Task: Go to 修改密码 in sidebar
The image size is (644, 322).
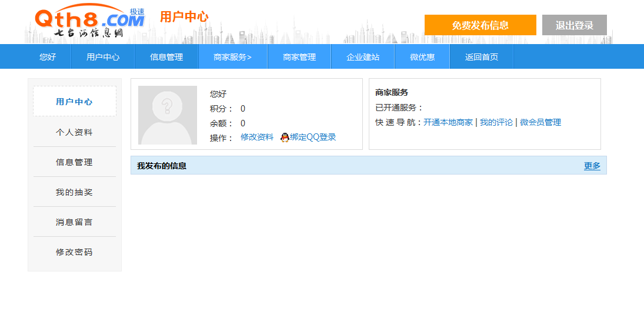Action: 74,252
